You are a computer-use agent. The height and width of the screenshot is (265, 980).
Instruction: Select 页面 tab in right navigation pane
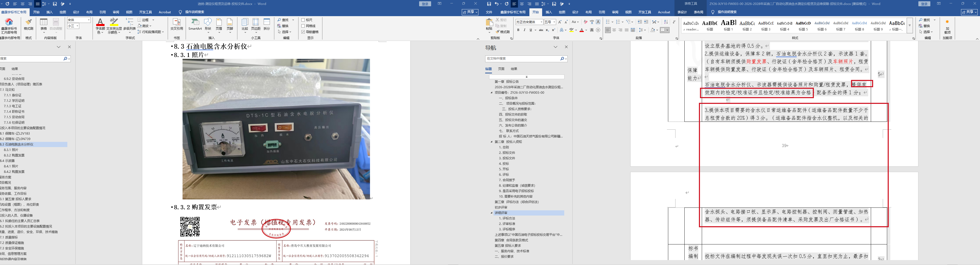tap(501, 69)
